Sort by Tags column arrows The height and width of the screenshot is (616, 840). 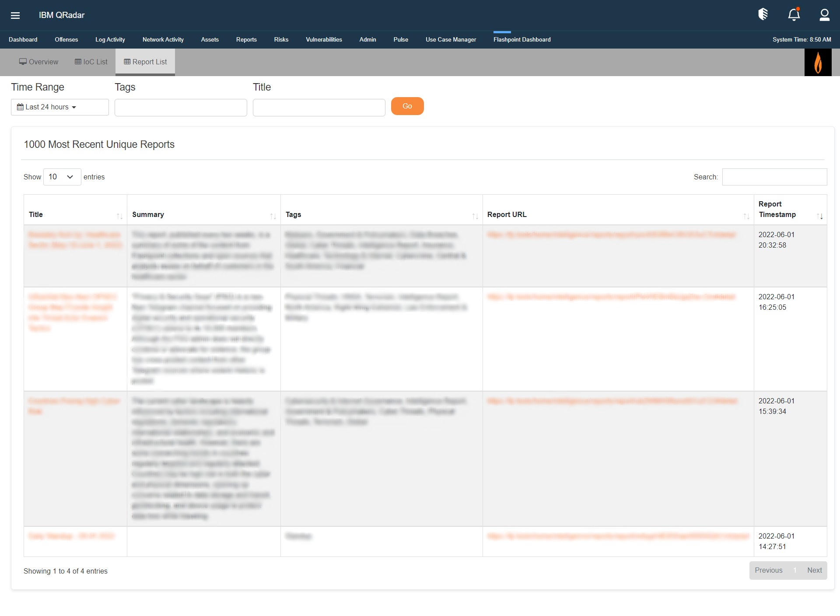click(475, 216)
